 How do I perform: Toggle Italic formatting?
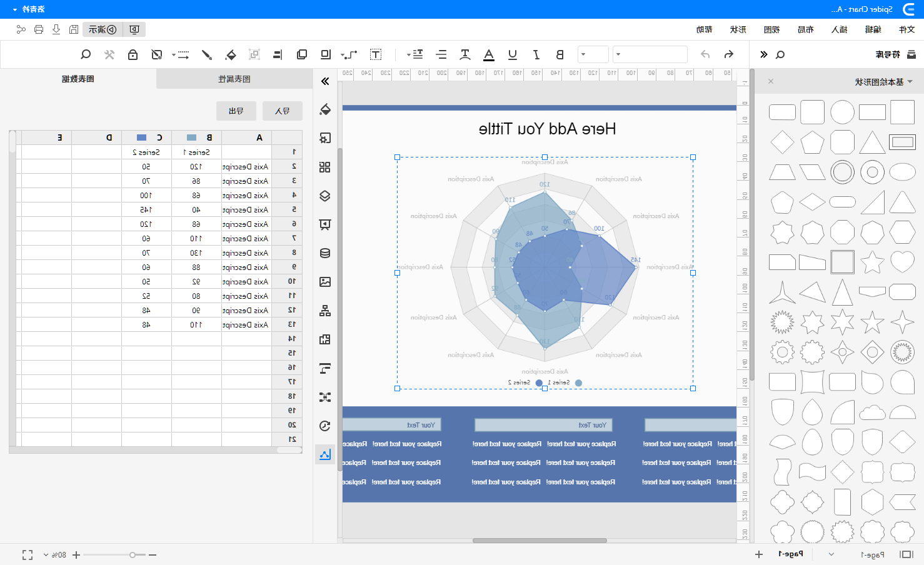[x=536, y=54]
